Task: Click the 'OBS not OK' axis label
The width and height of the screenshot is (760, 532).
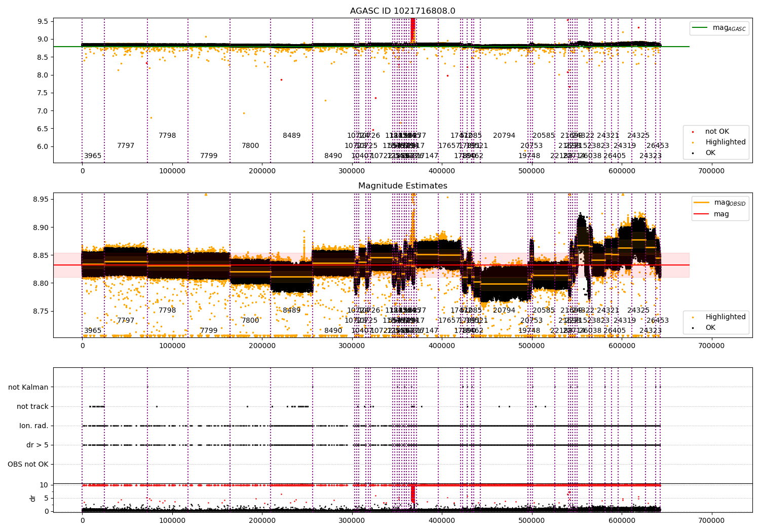Action: tap(28, 465)
